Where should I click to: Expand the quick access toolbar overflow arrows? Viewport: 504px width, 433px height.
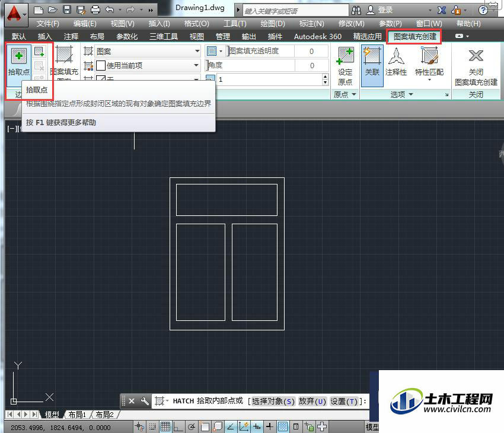(x=151, y=10)
